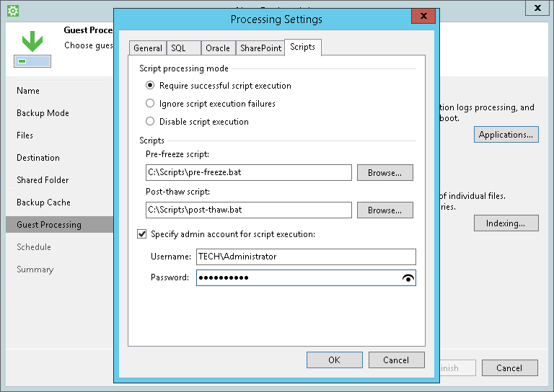Cancel the backup job wizard

coord(509,368)
